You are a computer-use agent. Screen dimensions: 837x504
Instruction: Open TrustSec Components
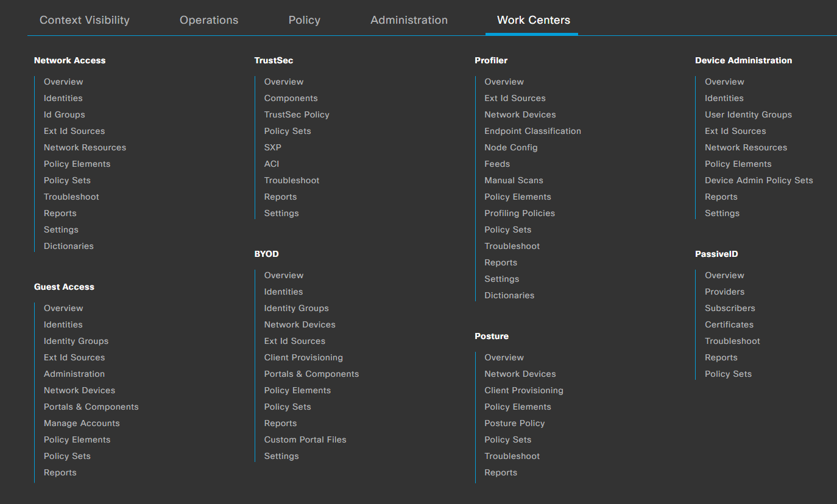pyautogui.click(x=291, y=98)
